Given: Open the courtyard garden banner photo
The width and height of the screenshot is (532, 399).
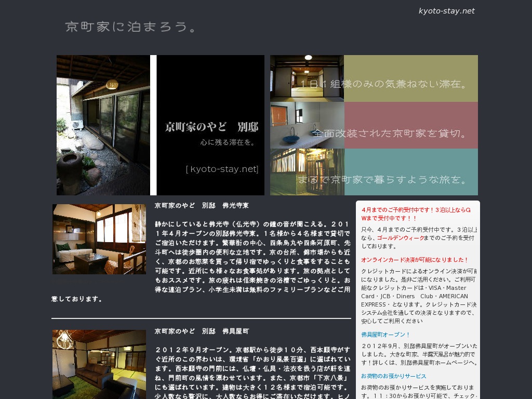Looking at the screenshot, I should tap(103, 125).
